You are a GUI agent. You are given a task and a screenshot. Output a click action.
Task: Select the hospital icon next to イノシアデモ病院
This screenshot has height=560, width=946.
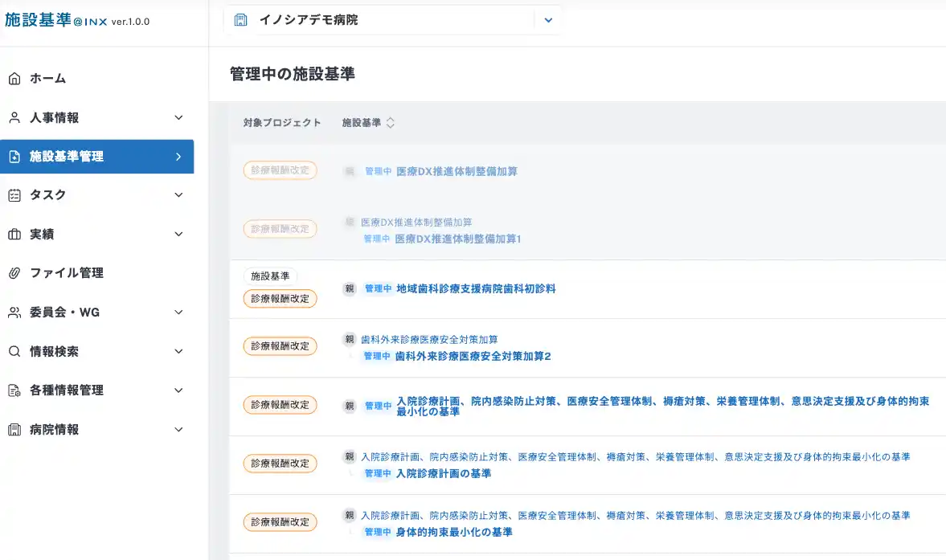(240, 19)
